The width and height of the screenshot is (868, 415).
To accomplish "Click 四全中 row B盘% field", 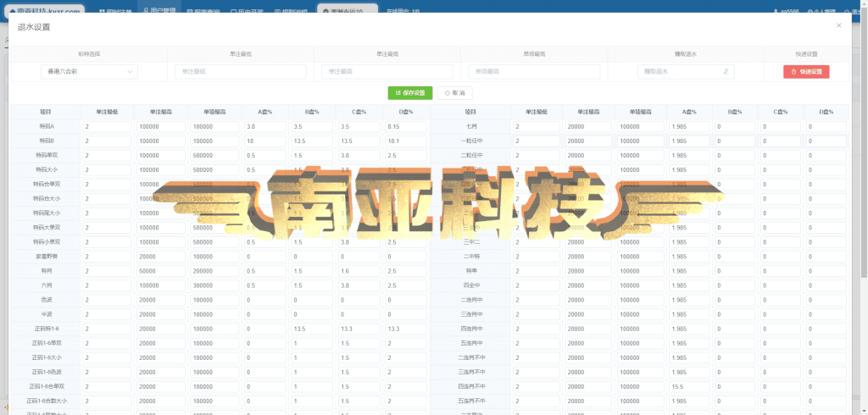I will [735, 285].
